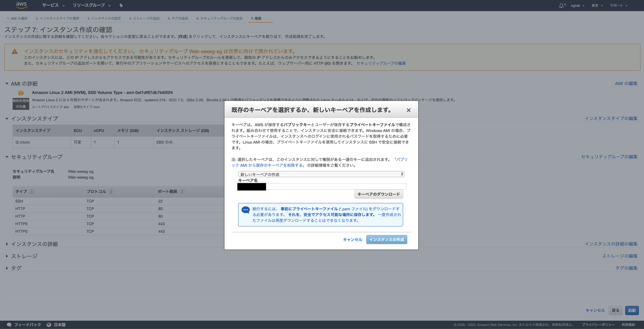This screenshot has width=644, height=329.
Task: Click the globe language icon
Action: [x=49, y=325]
